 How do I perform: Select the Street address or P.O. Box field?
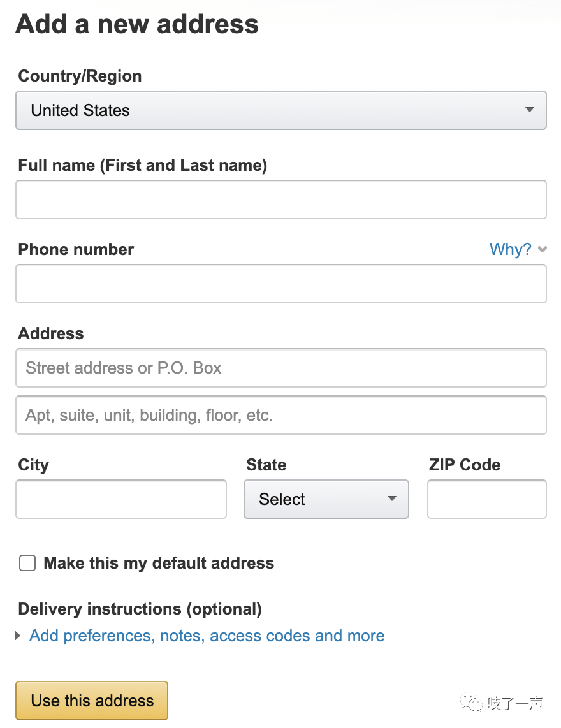pos(281,368)
